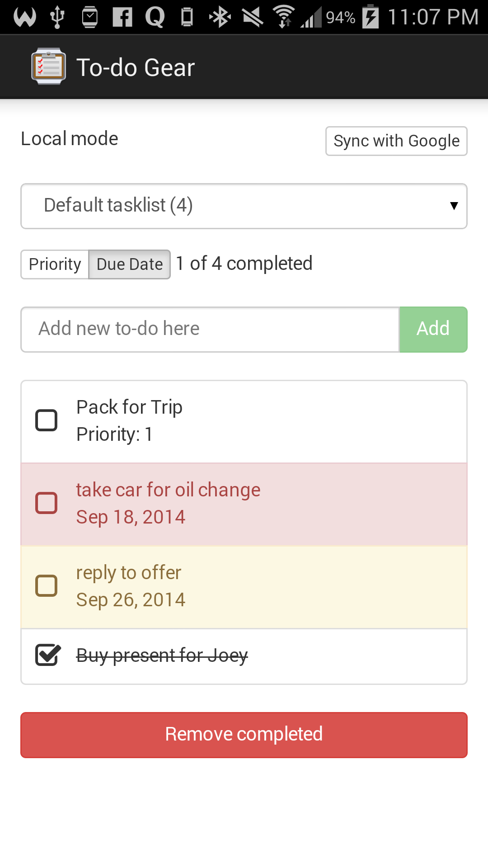Sort tasks by Due Date

click(130, 264)
